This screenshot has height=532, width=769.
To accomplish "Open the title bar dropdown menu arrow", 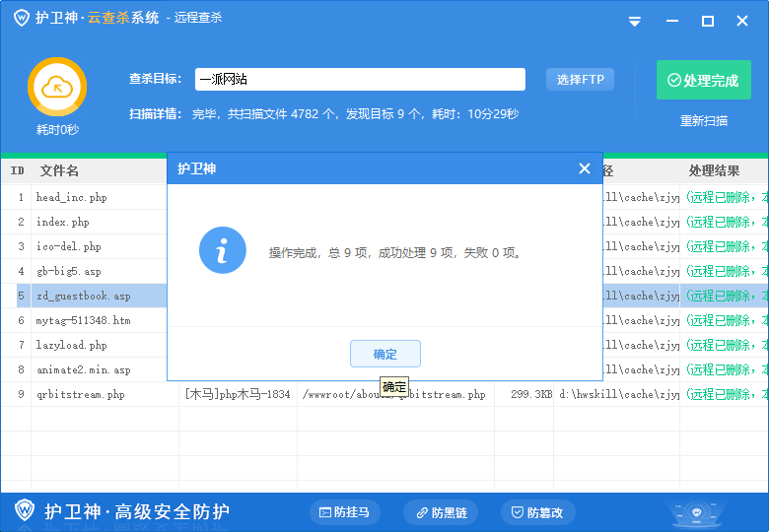I will pyautogui.click(x=635, y=21).
